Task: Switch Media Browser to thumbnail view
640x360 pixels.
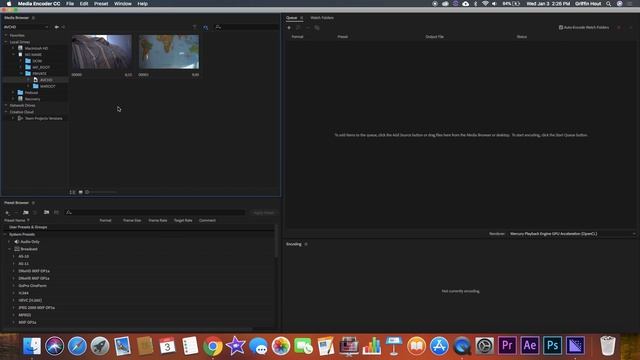Action: [x=80, y=192]
